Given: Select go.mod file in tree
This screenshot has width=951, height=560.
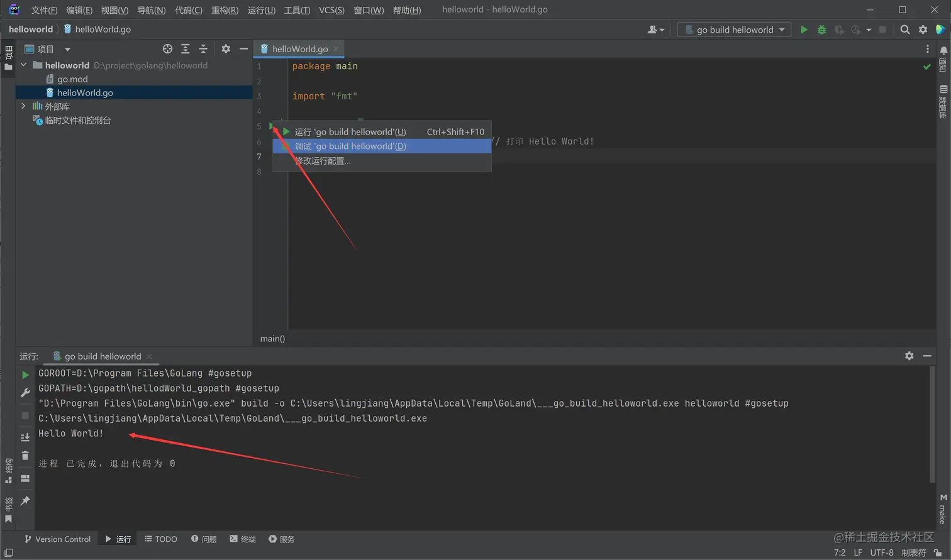Looking at the screenshot, I should [72, 79].
